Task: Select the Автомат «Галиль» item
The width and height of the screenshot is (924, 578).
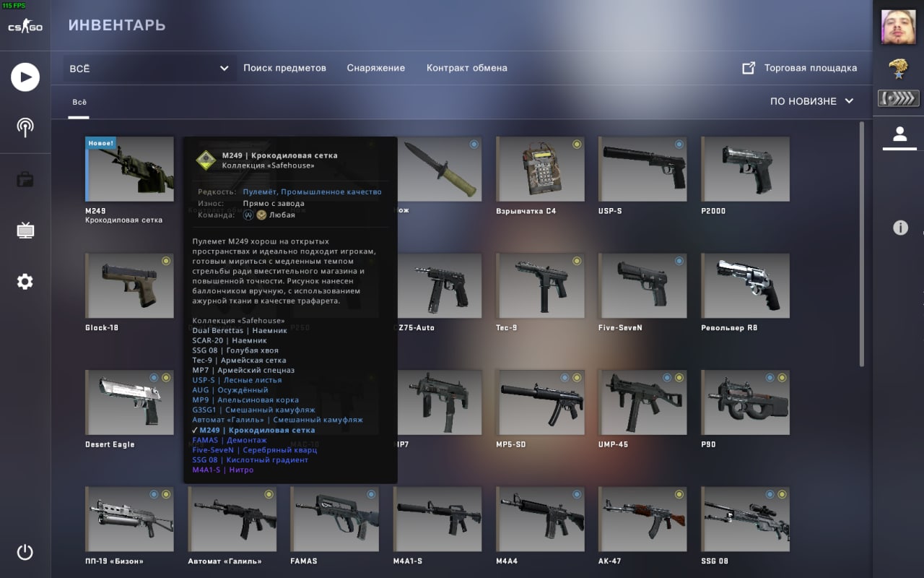Action: [x=232, y=519]
